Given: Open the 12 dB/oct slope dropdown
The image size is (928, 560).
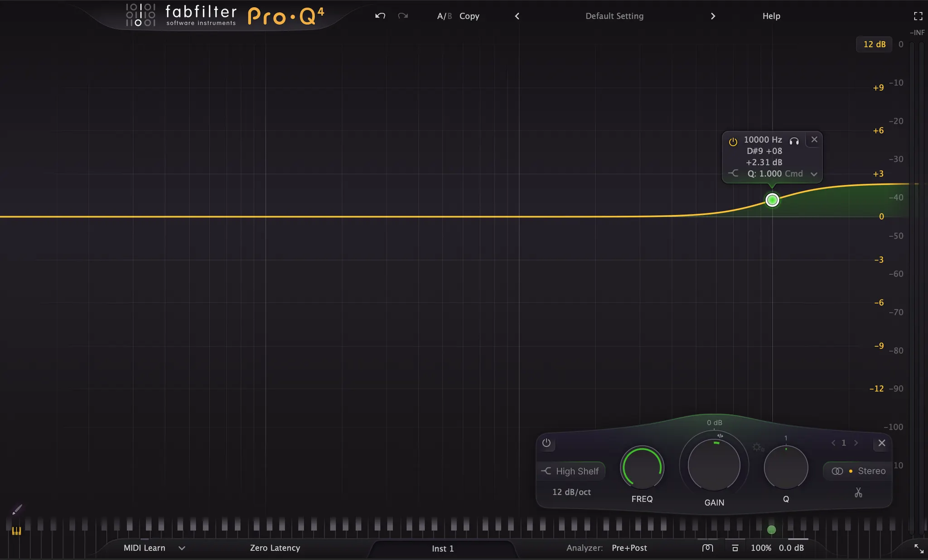Looking at the screenshot, I should pyautogui.click(x=571, y=492).
